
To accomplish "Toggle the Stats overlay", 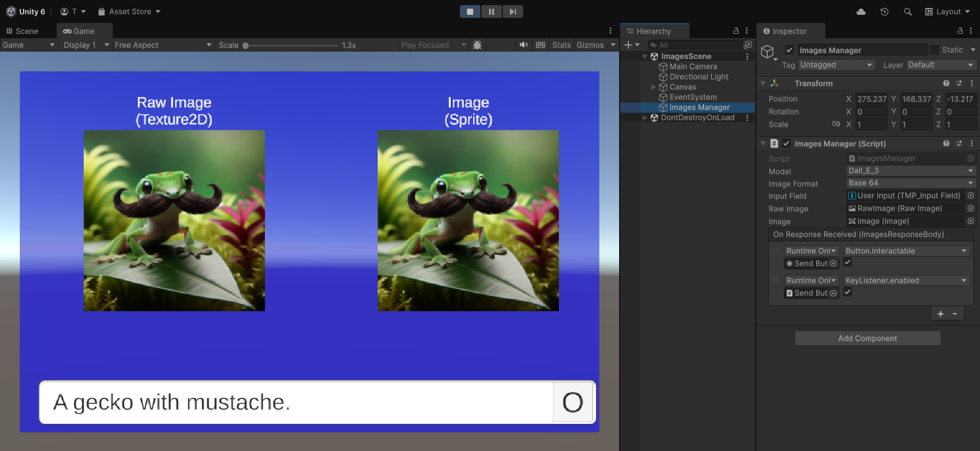I will click(561, 45).
